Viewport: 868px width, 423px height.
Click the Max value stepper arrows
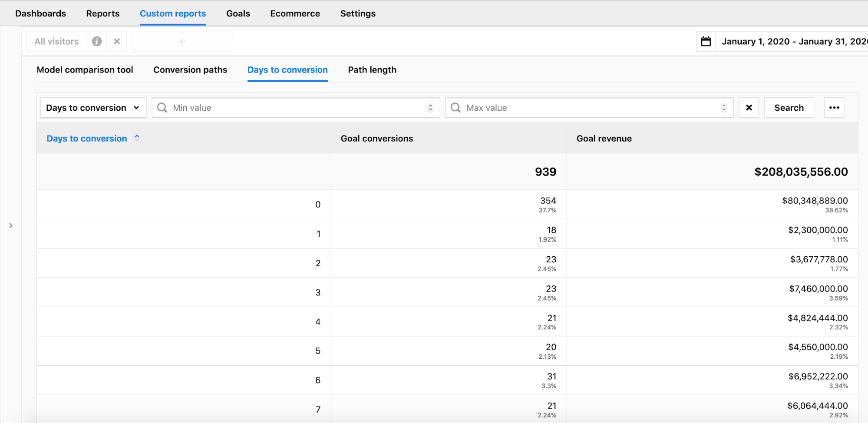(724, 108)
